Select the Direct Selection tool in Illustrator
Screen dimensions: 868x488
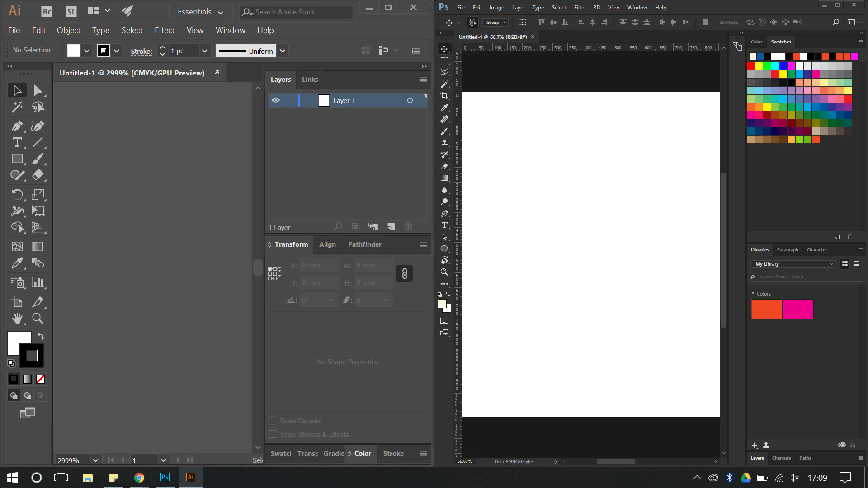[x=38, y=90]
